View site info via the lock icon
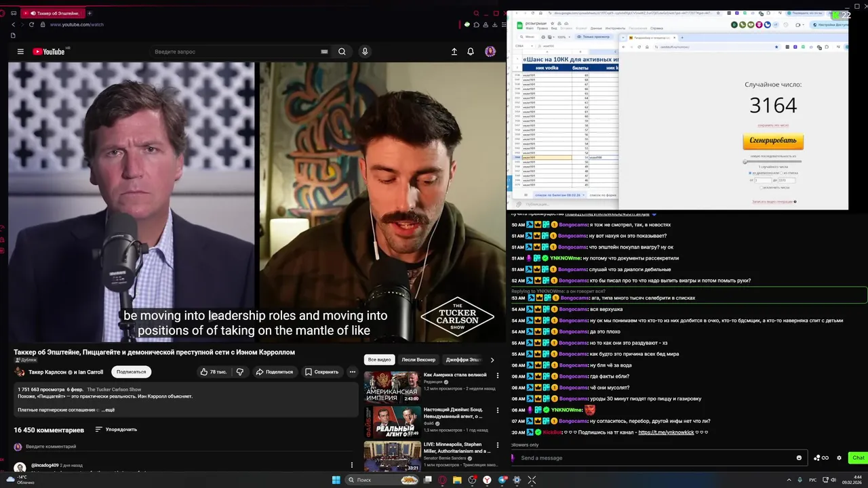The height and width of the screenshot is (488, 868). (43, 24)
